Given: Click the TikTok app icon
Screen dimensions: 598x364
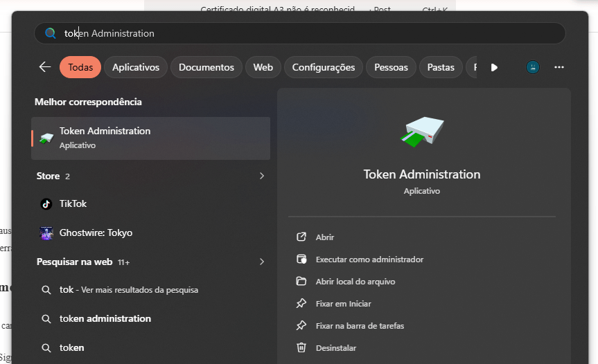Looking at the screenshot, I should click(x=46, y=204).
